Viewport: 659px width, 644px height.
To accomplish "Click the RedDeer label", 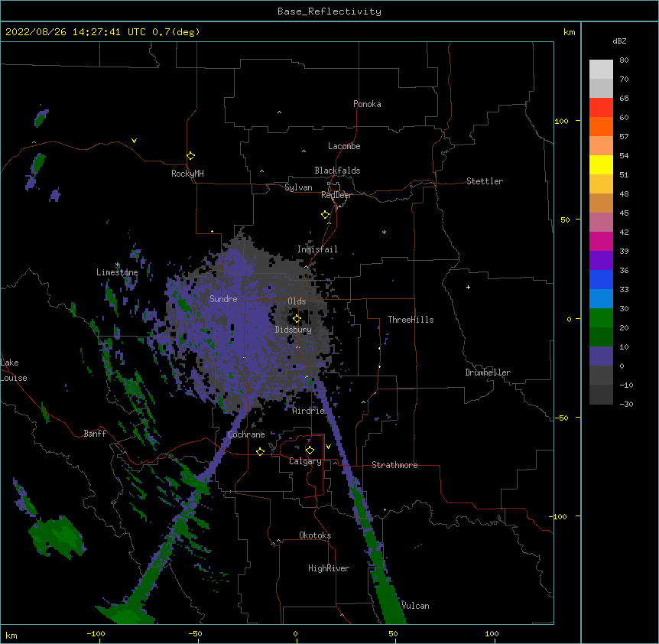I will click(x=336, y=195).
